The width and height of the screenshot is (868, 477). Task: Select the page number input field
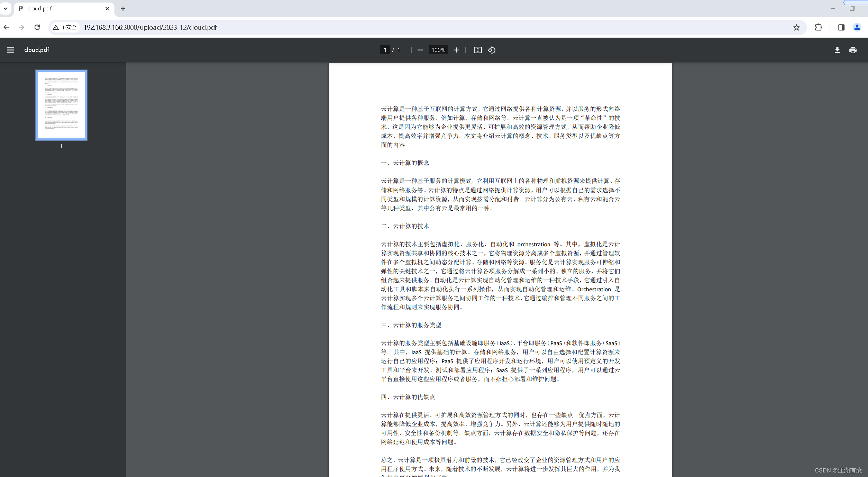point(385,50)
